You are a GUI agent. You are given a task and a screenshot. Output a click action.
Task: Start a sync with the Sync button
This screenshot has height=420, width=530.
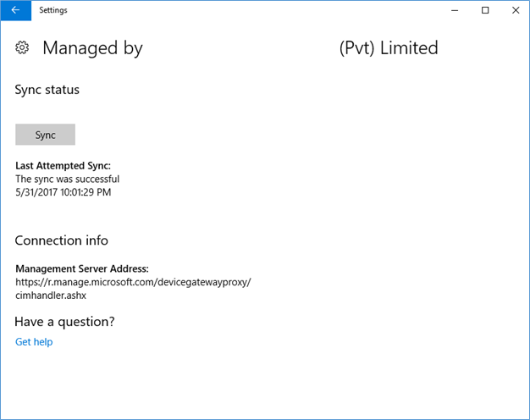click(45, 135)
